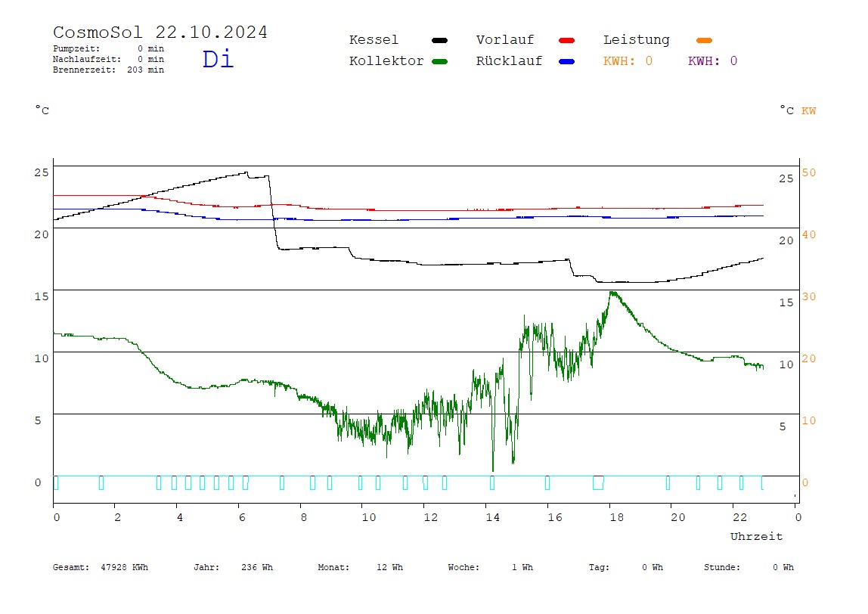Select the "Pumpzeit: 0 min" line
The image size is (868, 614).
coord(109,48)
